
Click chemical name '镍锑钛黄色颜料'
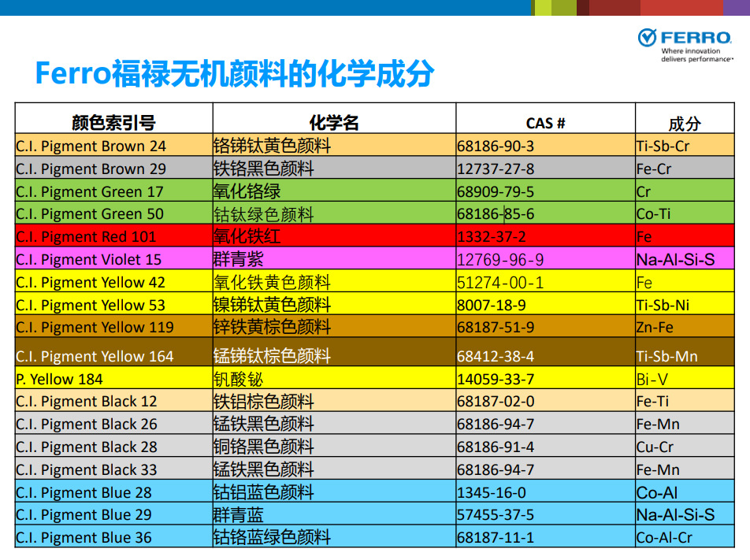tap(272, 305)
